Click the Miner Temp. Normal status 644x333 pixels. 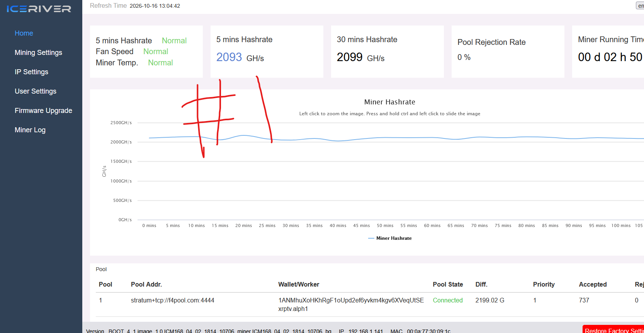[160, 63]
